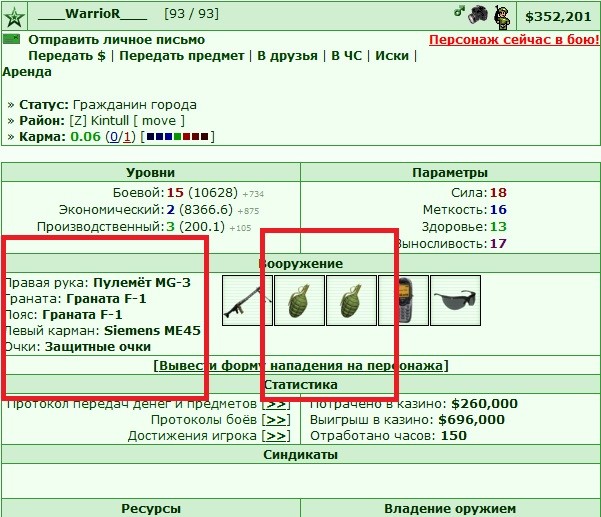601x517 pixels.
Task: Click the karma colored squares bar
Action: [x=177, y=136]
